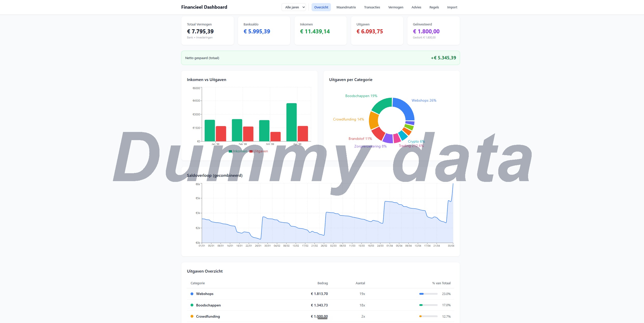Click the red Apr '99 expenses bar

point(303,133)
